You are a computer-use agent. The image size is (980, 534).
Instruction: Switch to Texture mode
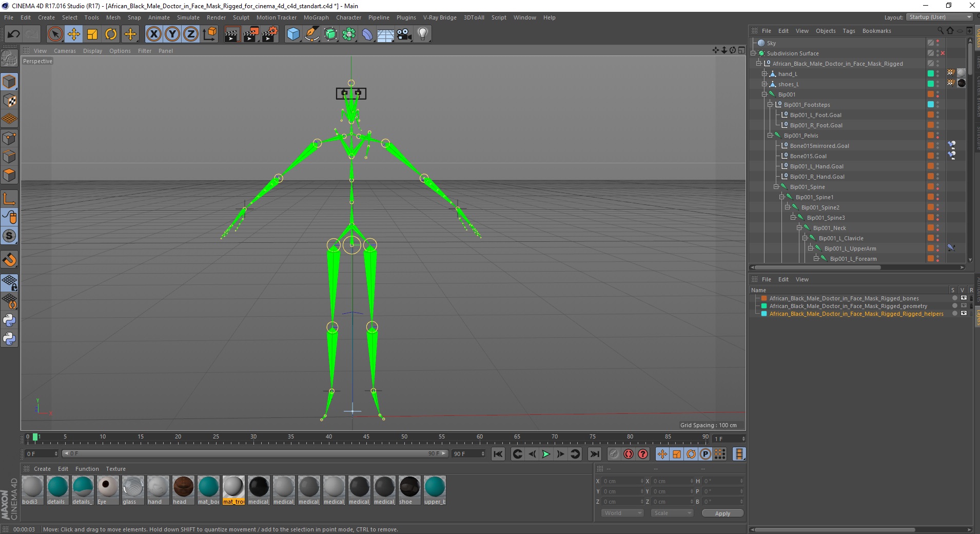tap(9, 101)
